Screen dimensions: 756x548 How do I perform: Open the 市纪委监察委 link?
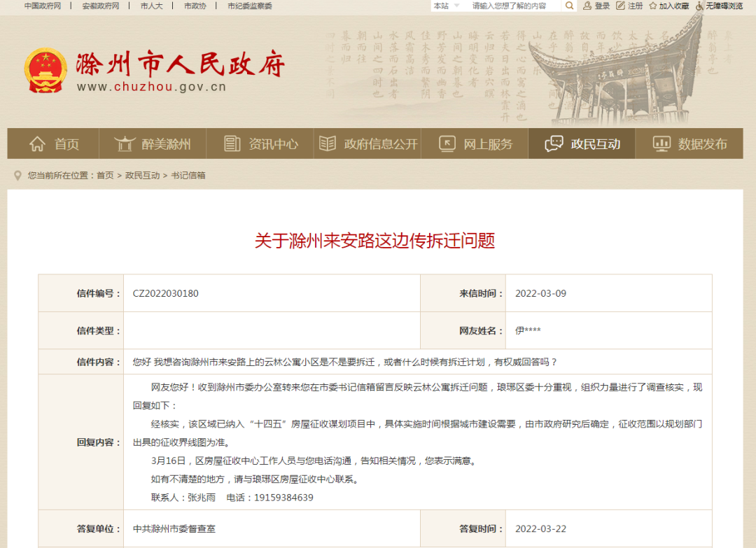pos(250,6)
